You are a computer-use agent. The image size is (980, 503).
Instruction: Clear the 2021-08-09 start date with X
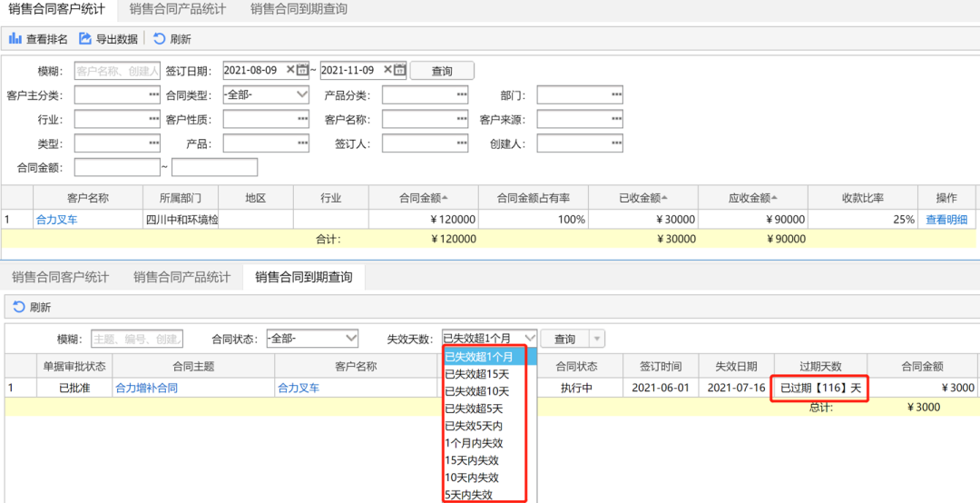(290, 69)
